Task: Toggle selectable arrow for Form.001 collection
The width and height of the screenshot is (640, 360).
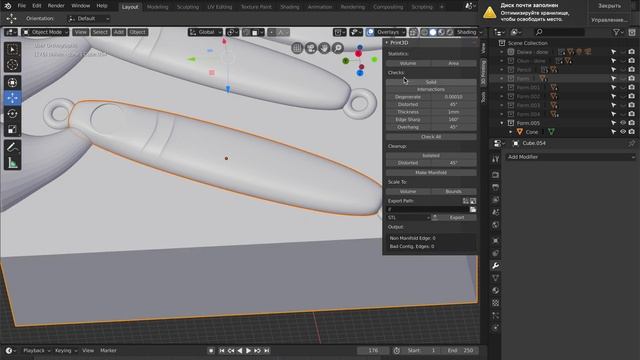Action: click(x=613, y=87)
